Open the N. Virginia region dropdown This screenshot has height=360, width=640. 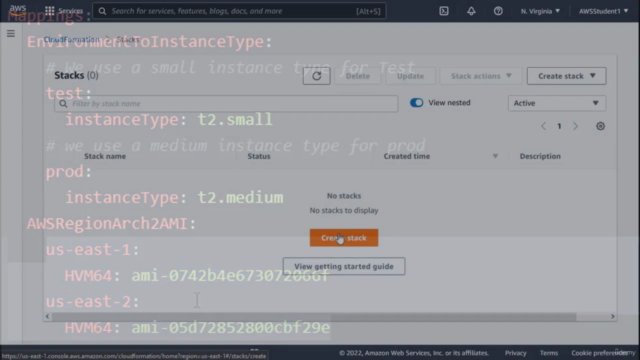tap(540, 11)
